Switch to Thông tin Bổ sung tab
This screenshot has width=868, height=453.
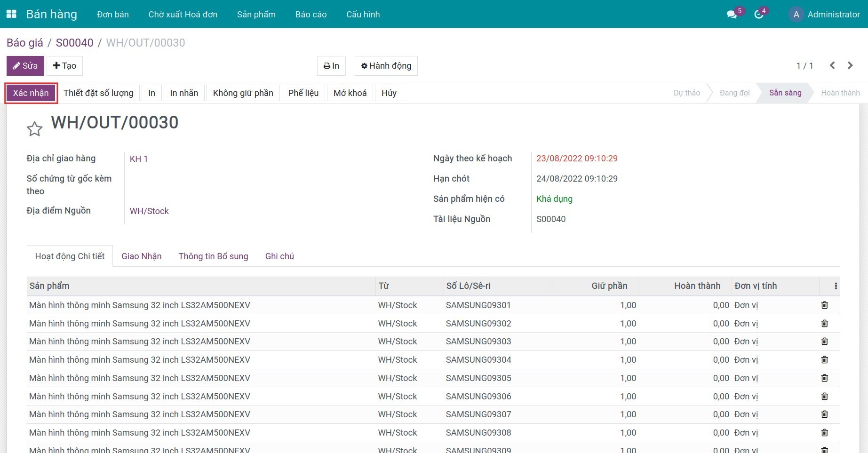[x=213, y=256]
